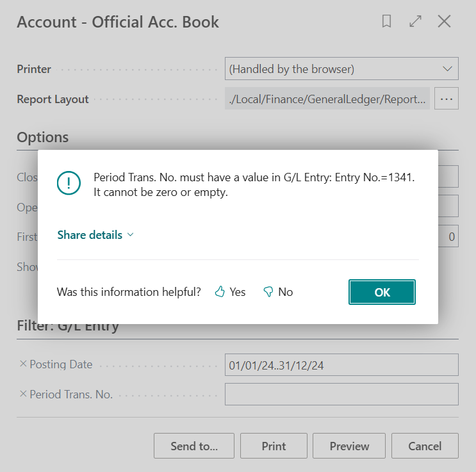Select the Report Layout path field

click(x=327, y=99)
